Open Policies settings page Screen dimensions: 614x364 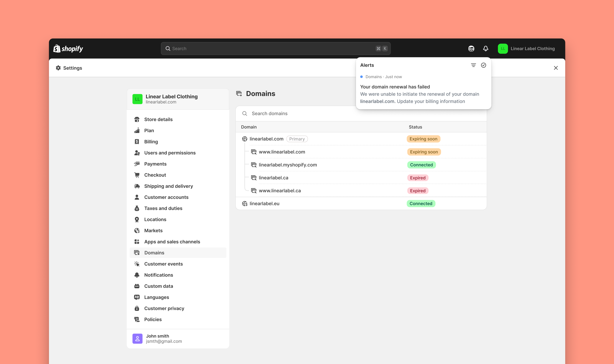178,319
